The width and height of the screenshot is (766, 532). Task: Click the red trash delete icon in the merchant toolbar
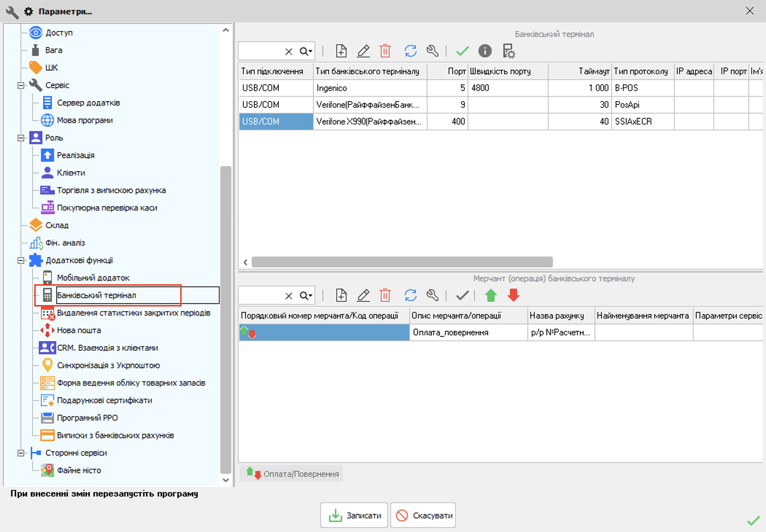click(x=385, y=295)
